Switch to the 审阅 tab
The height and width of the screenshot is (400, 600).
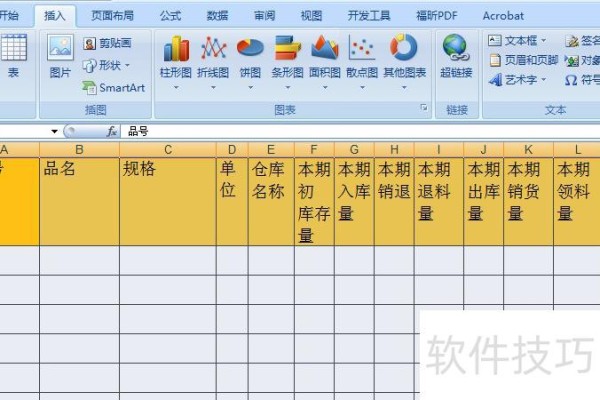coord(264,16)
